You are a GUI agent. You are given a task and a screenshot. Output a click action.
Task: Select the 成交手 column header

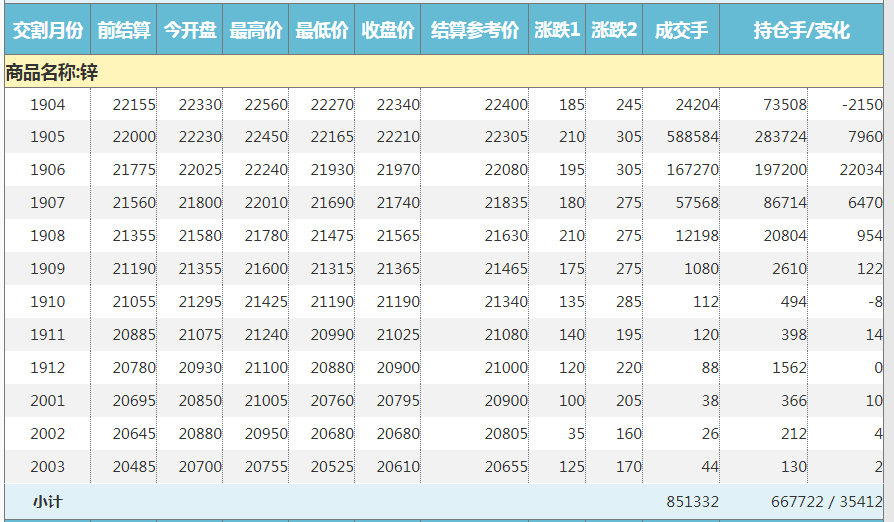[681, 31]
